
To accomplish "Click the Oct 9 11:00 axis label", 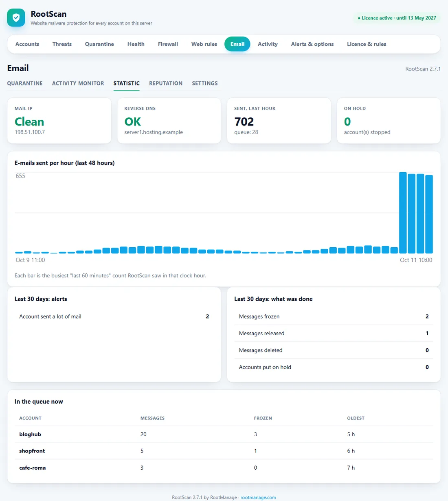I will (30, 260).
